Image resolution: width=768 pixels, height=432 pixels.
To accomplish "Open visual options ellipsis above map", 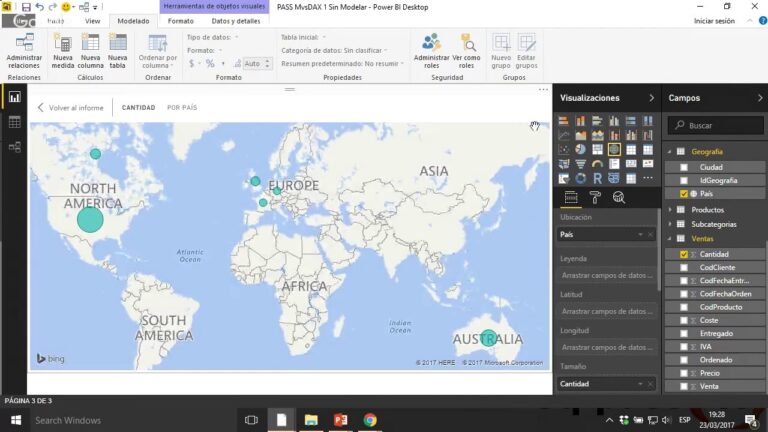I will 543,90.
